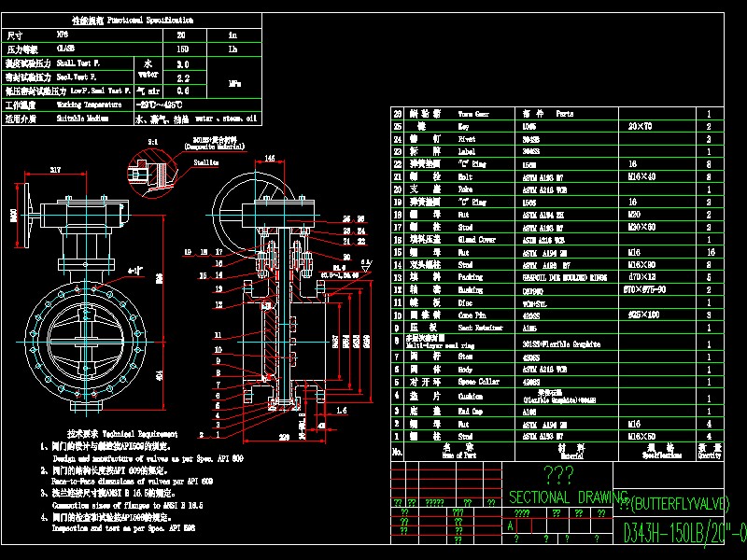Screen dimensions: 747x560
Task: Click 'Cone Pin' in parts row 10
Action: point(472,315)
